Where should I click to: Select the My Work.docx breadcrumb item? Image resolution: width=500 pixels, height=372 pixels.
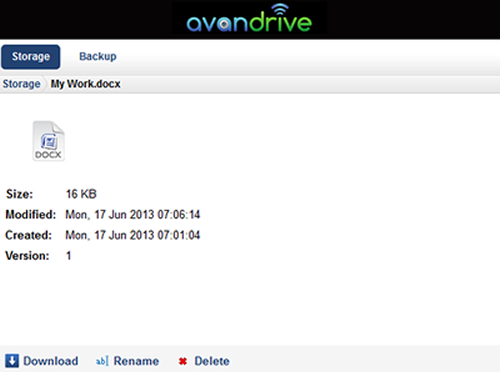tap(85, 84)
